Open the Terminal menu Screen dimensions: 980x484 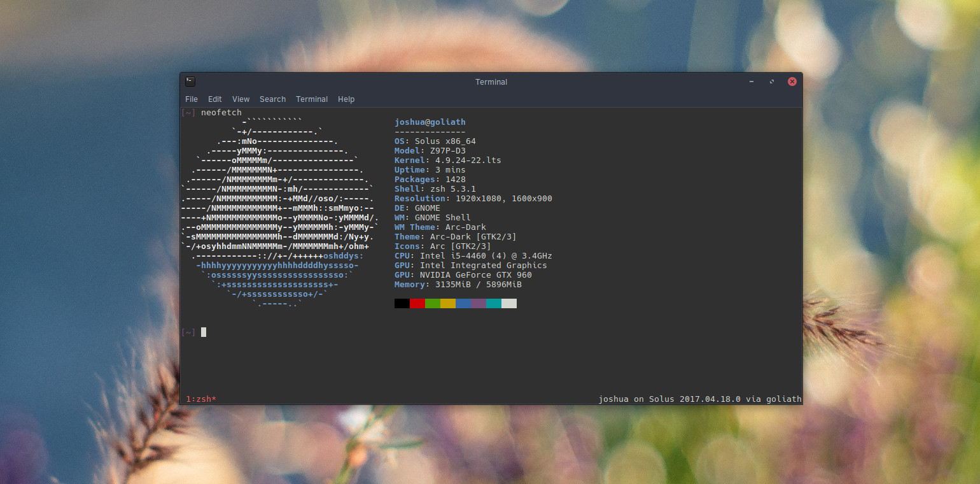tap(312, 99)
